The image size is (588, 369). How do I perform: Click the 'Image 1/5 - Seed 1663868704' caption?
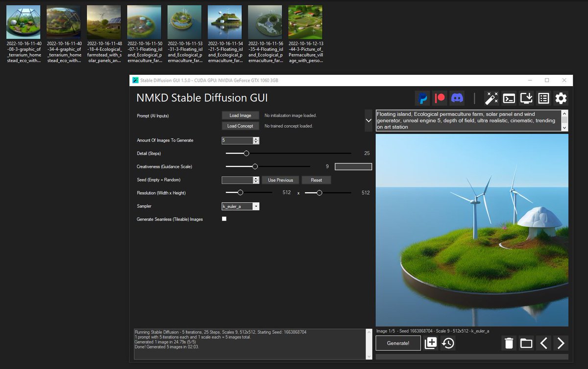pyautogui.click(x=433, y=331)
